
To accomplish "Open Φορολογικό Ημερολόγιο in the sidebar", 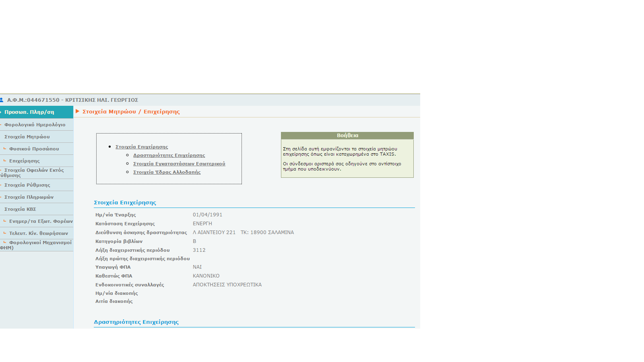I will 35,125.
